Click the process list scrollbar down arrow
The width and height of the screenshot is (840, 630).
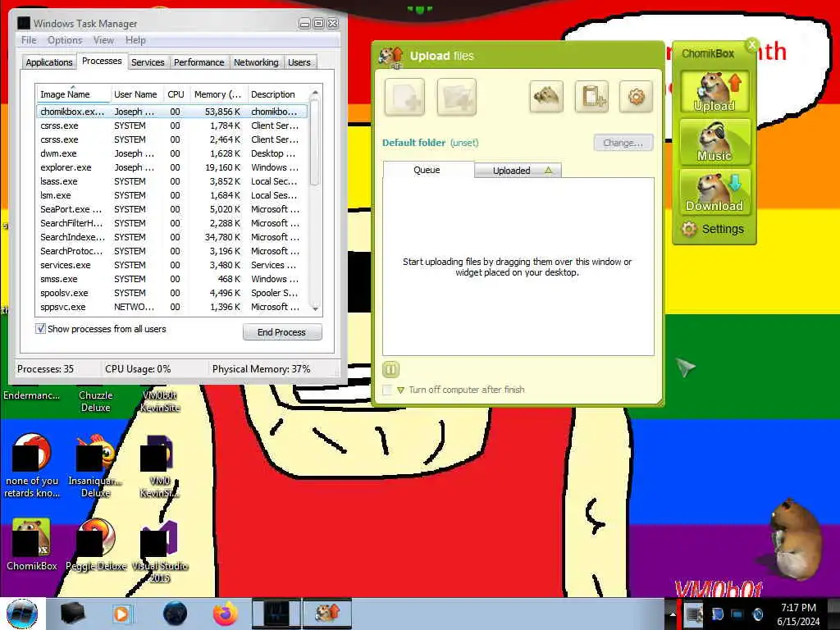315,308
